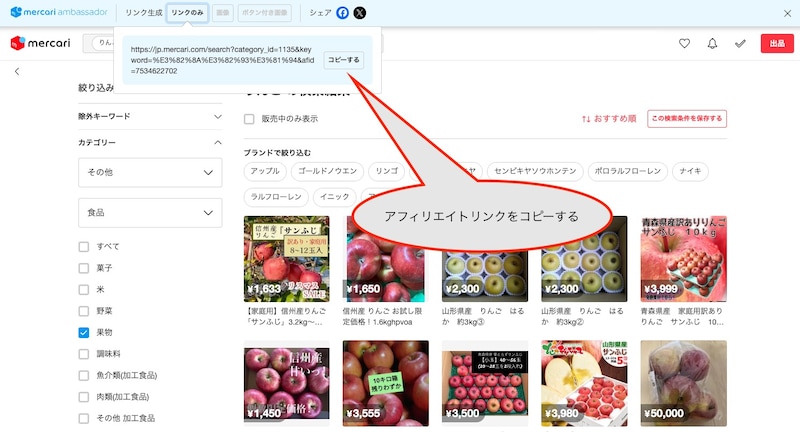Filter by brand アップル
The width and height of the screenshot is (800, 432).
tap(265, 171)
